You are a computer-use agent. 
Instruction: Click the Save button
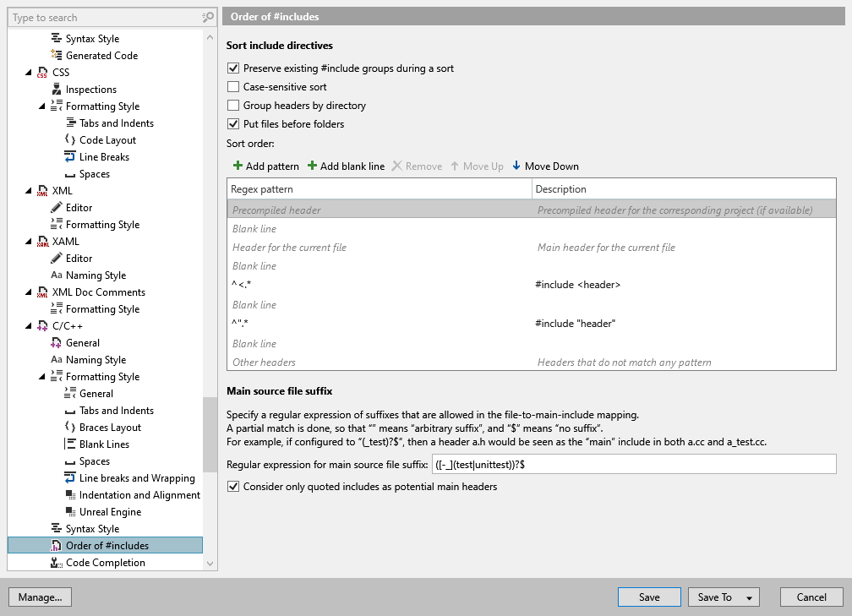649,597
